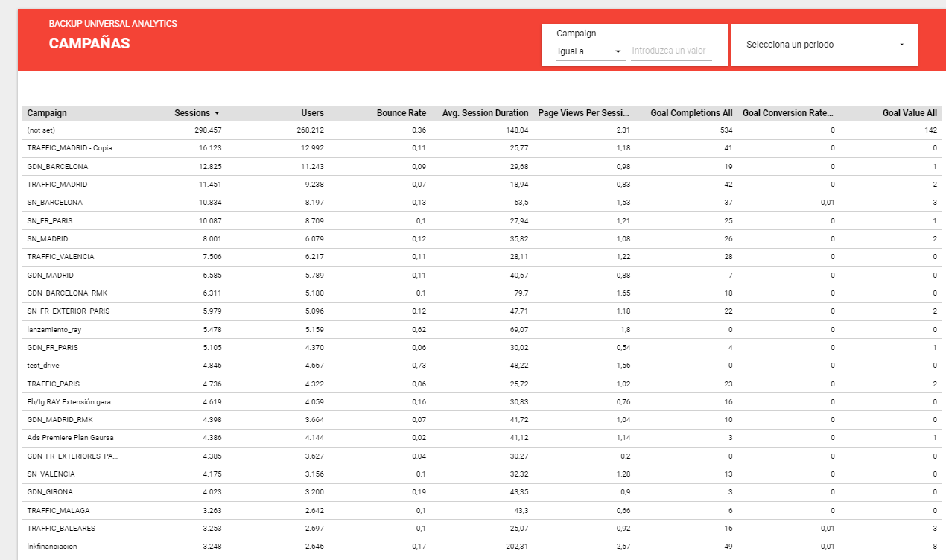Select the GDN_MADRID_RMK campaign cell
Image resolution: width=946 pixels, height=560 pixels.
tap(60, 419)
